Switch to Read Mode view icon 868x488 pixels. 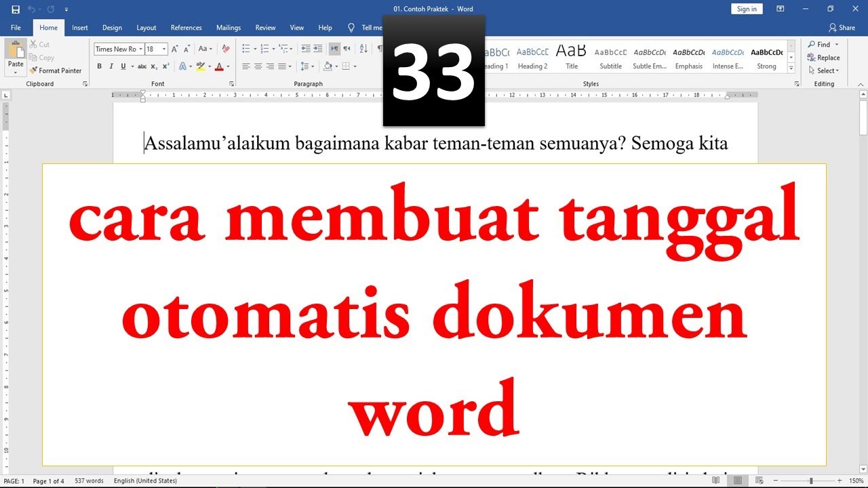tap(716, 481)
